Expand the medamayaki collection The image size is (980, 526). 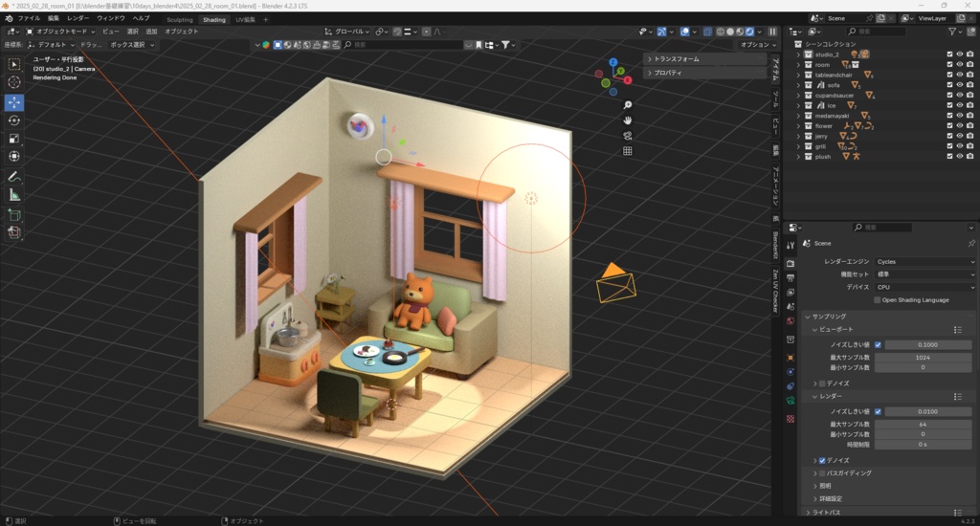coord(798,116)
